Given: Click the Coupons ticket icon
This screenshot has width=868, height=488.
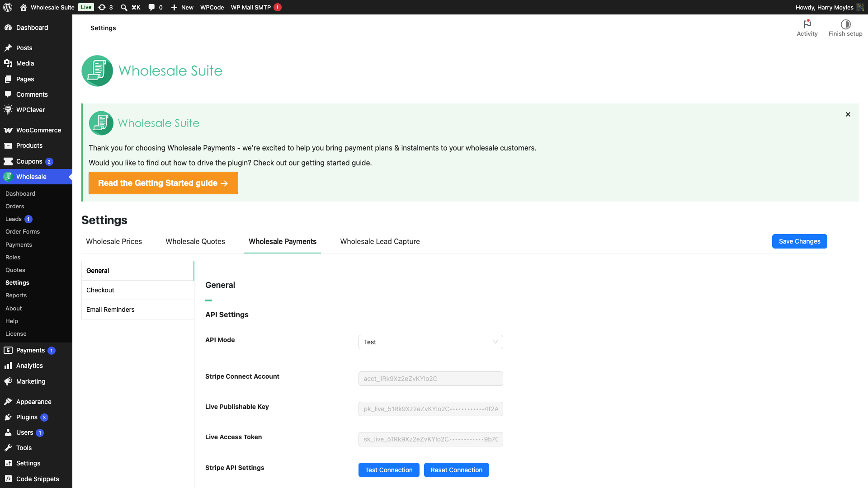Looking at the screenshot, I should point(8,161).
